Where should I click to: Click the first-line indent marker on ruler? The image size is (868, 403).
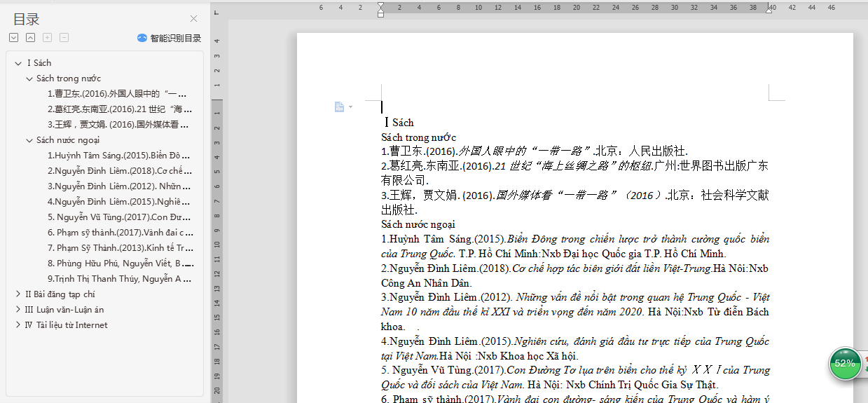pos(380,6)
